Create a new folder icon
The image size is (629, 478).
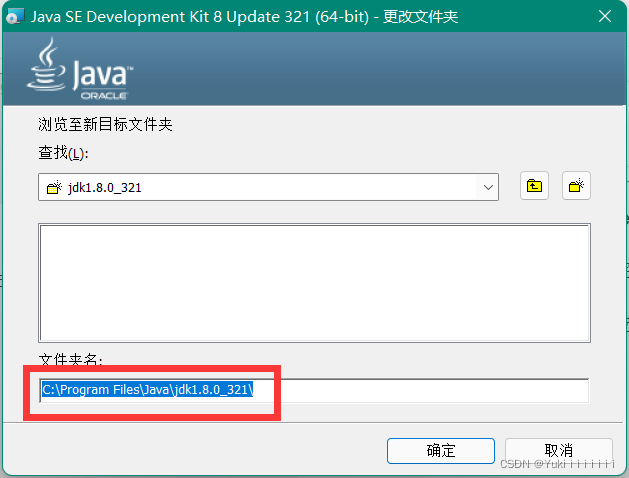coord(576,186)
